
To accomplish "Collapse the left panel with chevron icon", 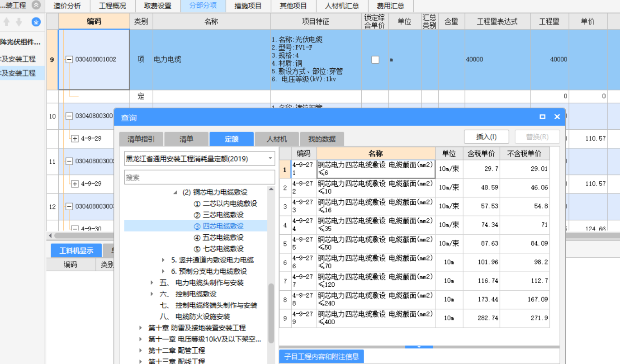I will point(36,5).
